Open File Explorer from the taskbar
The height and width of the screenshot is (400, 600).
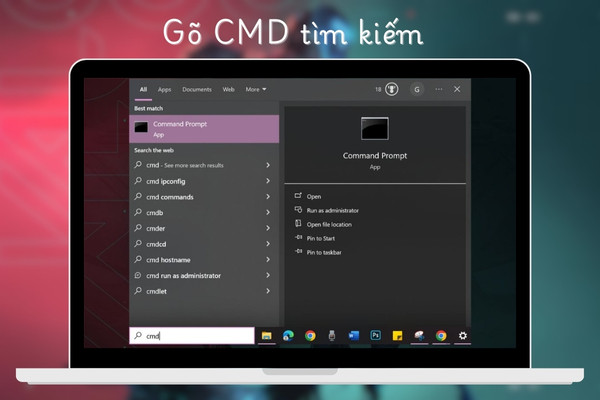(x=266, y=336)
